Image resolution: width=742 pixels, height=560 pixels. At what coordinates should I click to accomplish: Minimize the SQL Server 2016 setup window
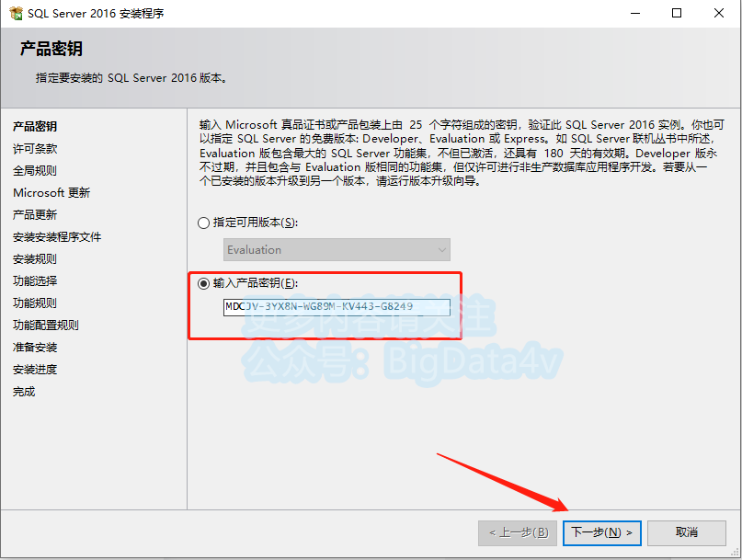pyautogui.click(x=635, y=13)
